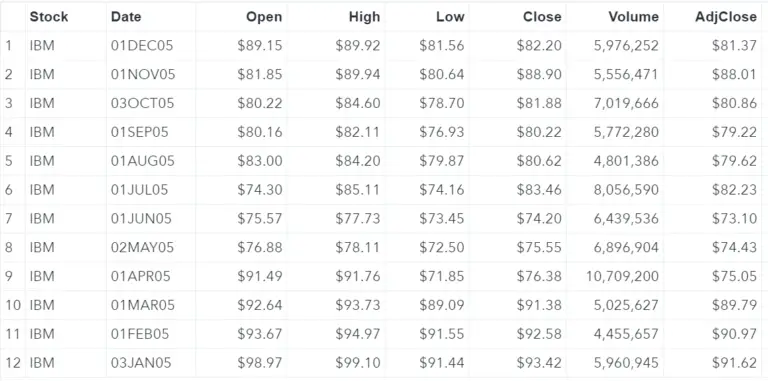This screenshot has width=768, height=381.
Task: Select the Volume column header
Action: click(x=634, y=17)
